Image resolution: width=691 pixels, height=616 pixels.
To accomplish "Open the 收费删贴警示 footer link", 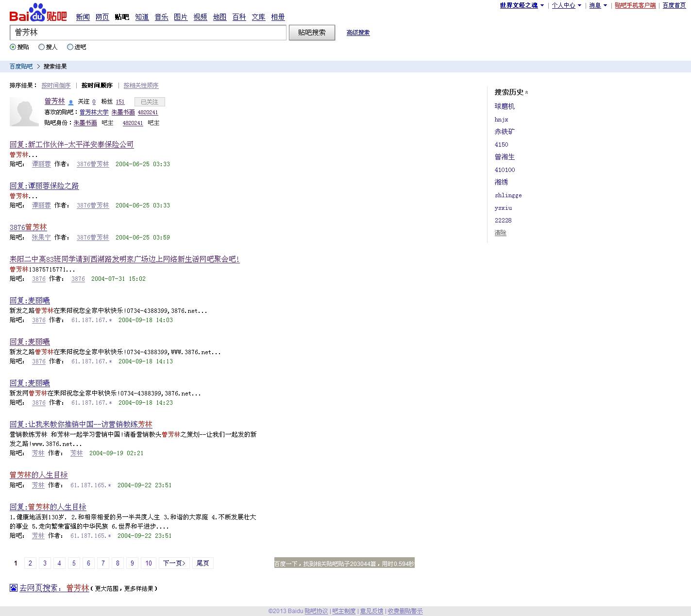I will pyautogui.click(x=405, y=611).
